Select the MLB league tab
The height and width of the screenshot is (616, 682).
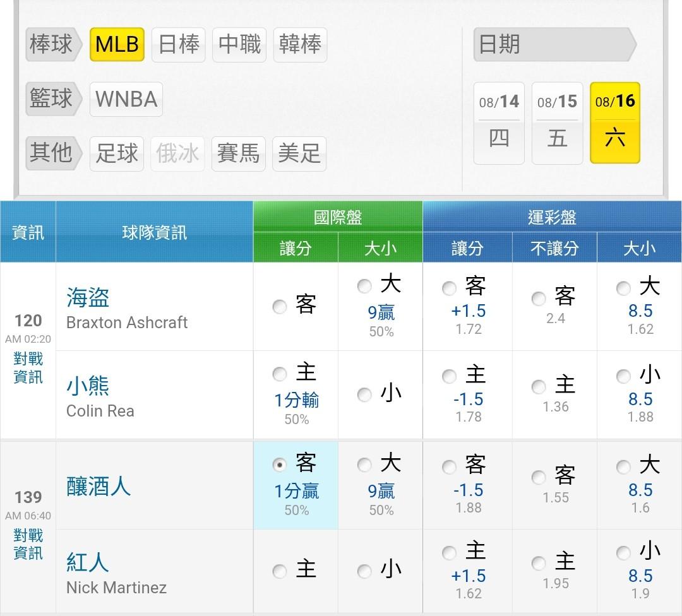[x=117, y=44]
